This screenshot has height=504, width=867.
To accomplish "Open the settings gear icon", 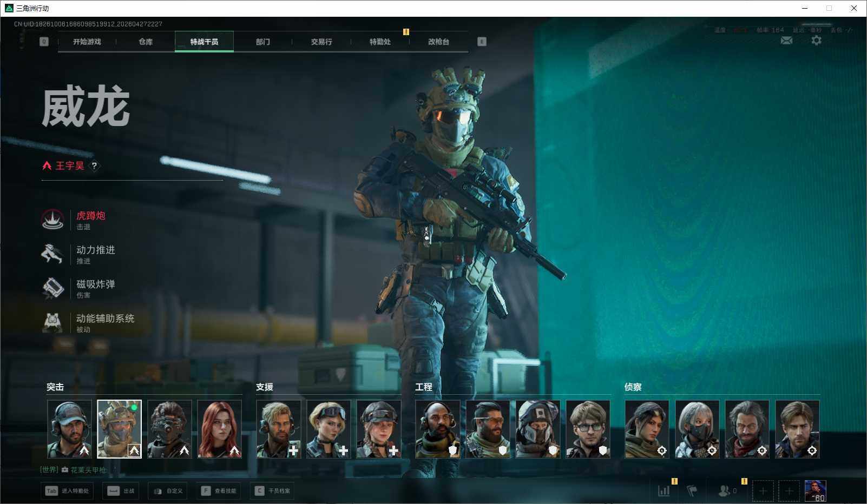I will (816, 40).
